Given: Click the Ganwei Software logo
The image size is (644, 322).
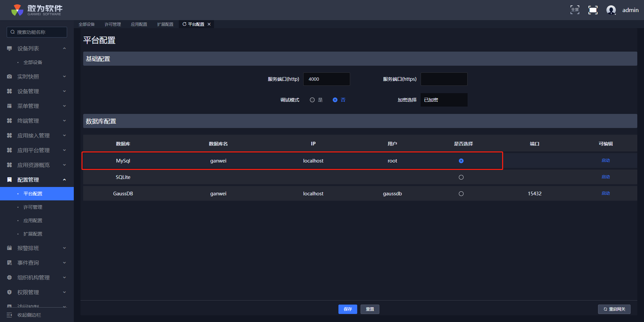Looking at the screenshot, I should 37,10.
